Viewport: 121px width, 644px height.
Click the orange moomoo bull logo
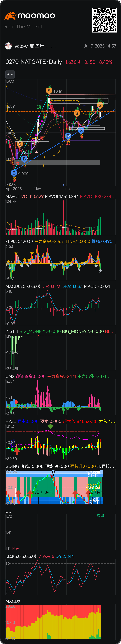pyautogui.click(x=10, y=16)
